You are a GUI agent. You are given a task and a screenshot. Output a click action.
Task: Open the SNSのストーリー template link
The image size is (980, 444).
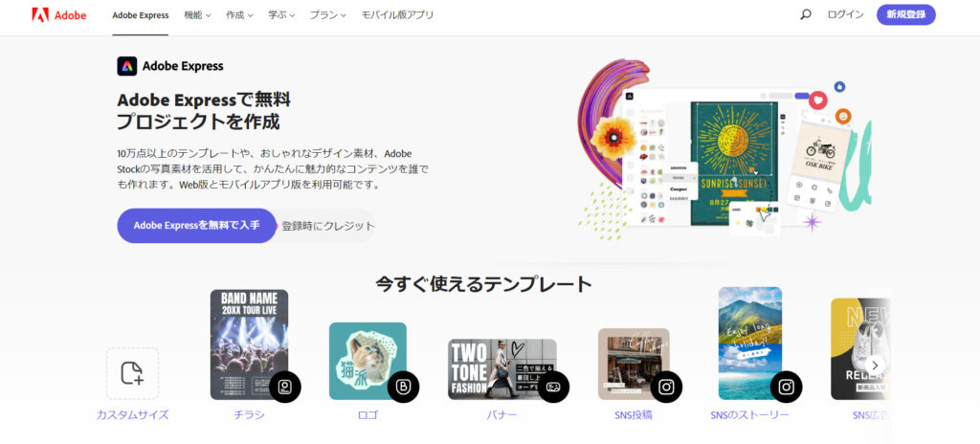[x=750, y=414]
